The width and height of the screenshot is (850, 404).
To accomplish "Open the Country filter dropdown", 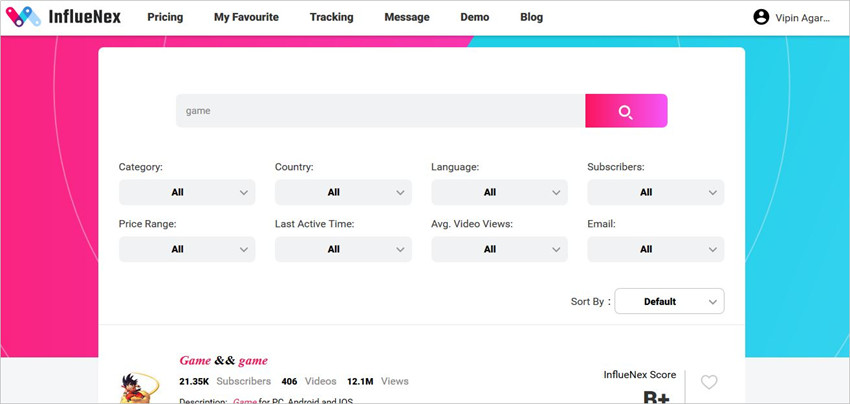I will (343, 193).
